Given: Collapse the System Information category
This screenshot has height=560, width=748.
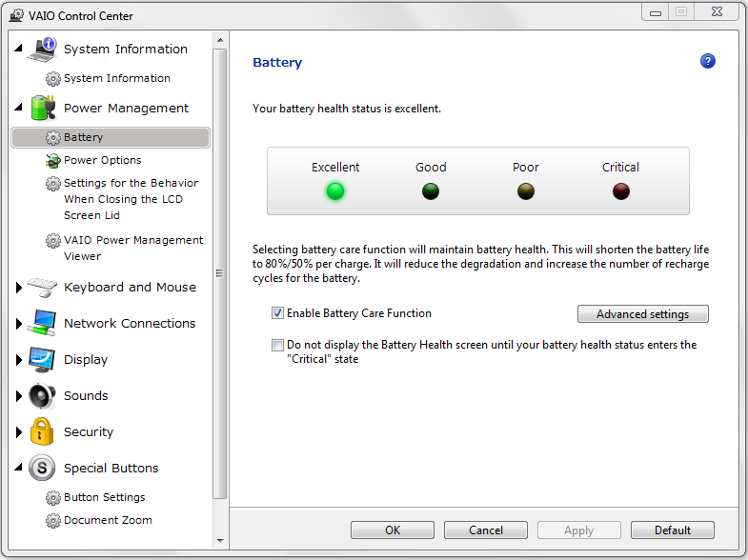Looking at the screenshot, I should [18, 48].
